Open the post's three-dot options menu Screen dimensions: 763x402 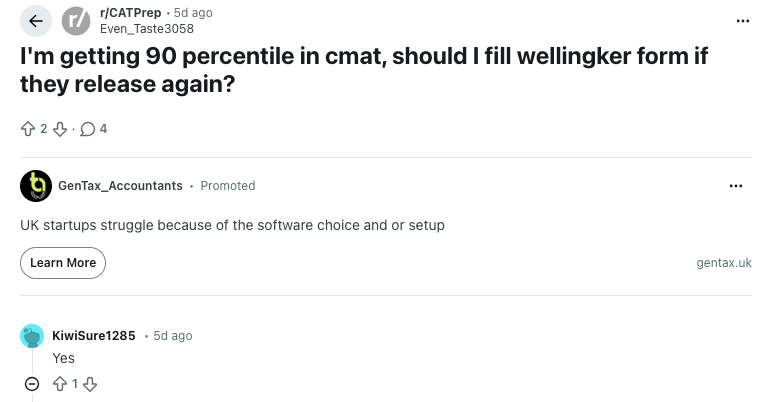741,20
